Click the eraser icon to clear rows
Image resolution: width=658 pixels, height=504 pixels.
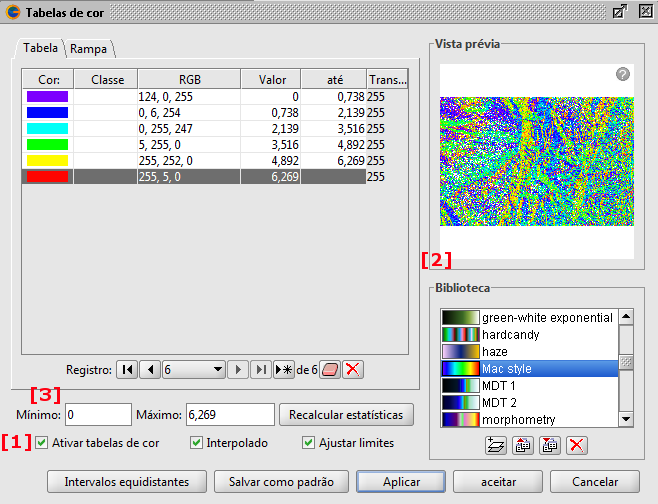(330, 369)
